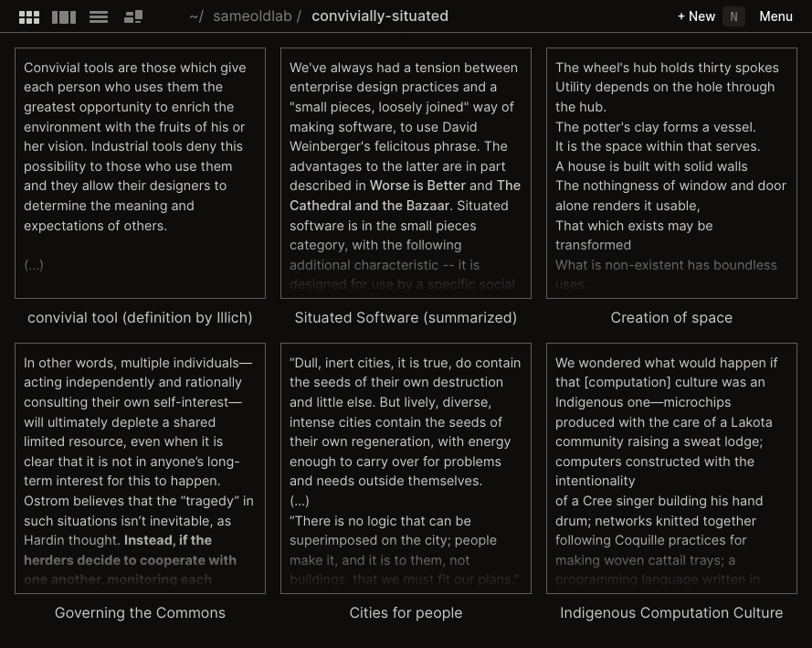
Task: Click the 'Creation of space' title
Action: click(x=671, y=318)
